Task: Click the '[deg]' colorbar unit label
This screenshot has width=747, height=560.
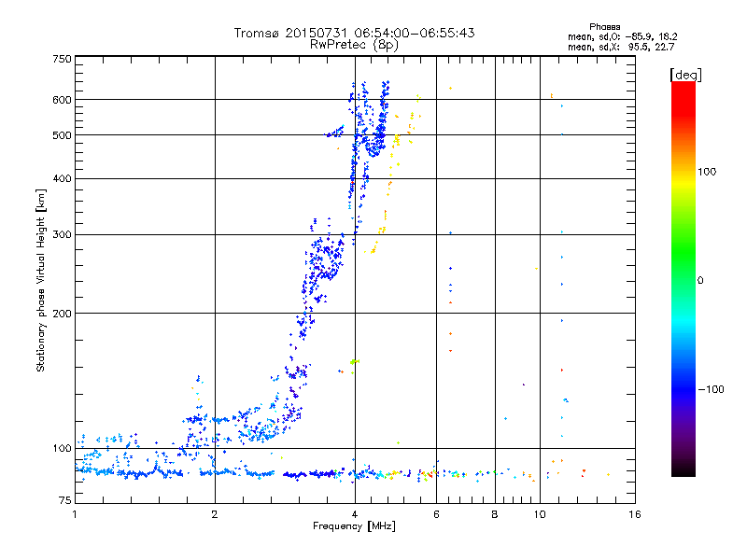Action: point(685,75)
